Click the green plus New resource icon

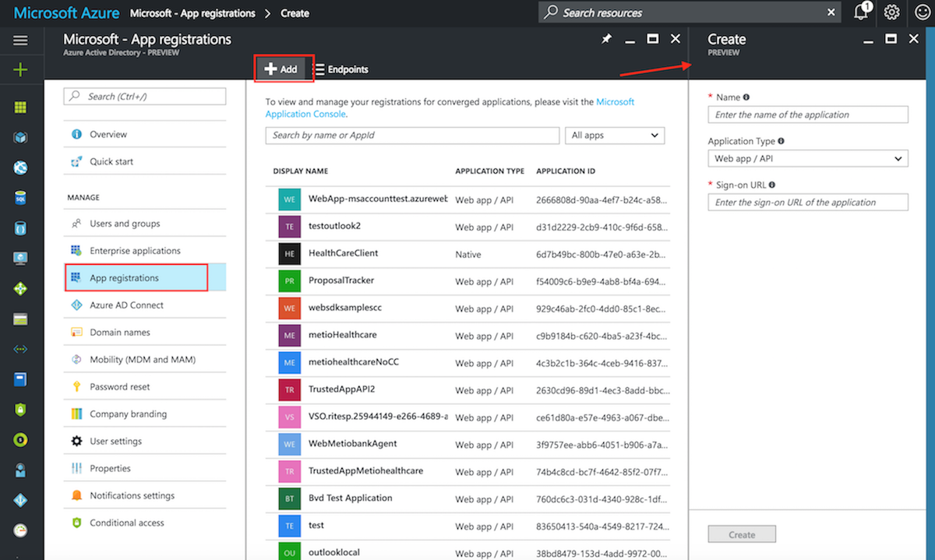point(20,70)
